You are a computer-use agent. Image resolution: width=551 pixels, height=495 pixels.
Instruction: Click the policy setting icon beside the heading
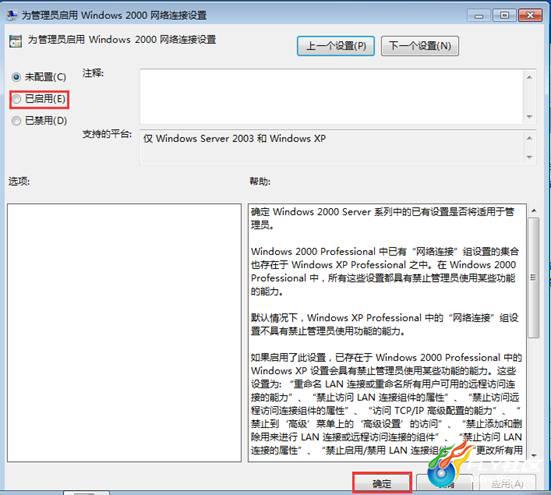coord(15,41)
